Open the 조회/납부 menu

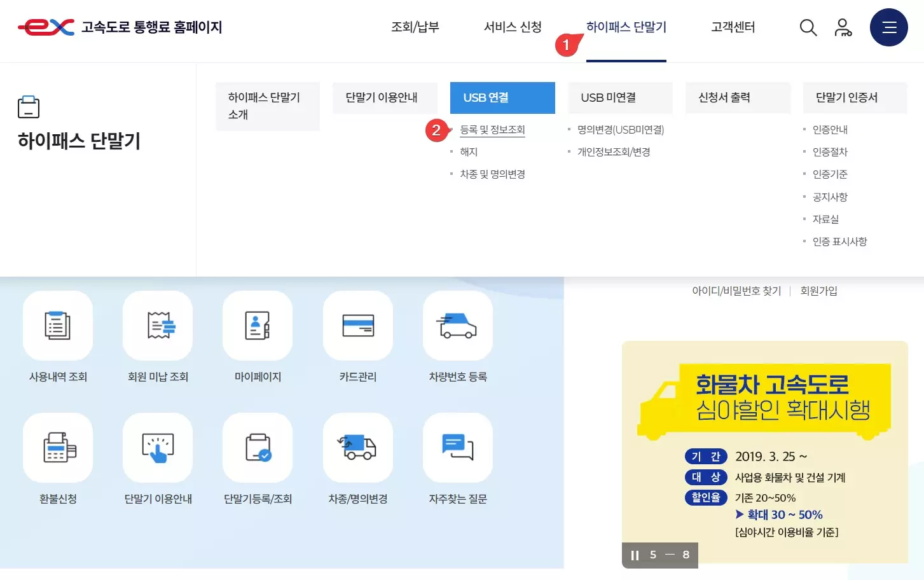click(415, 27)
